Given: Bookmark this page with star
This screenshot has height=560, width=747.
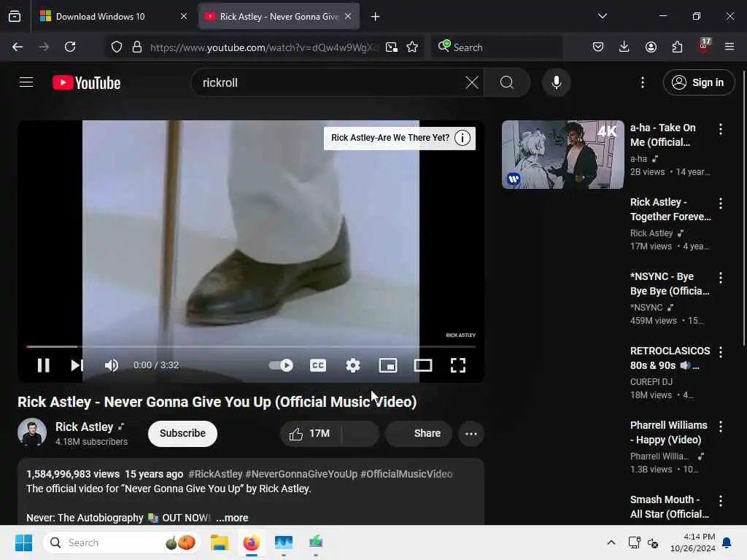Looking at the screenshot, I should click(x=412, y=47).
